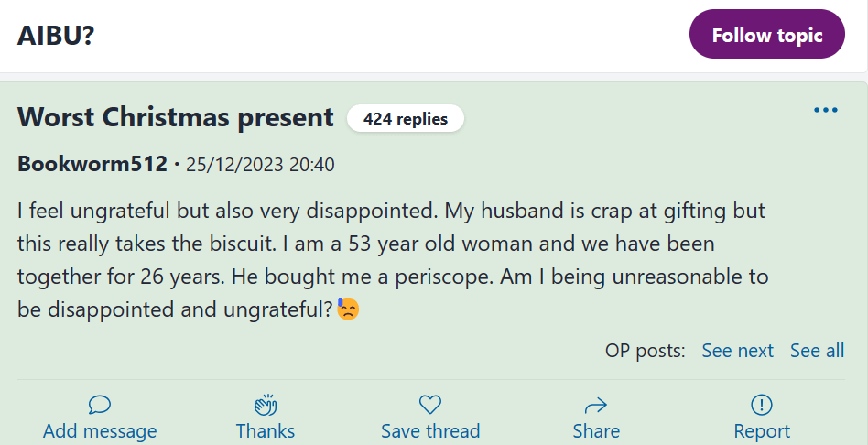Go to See next OP post

click(x=737, y=351)
